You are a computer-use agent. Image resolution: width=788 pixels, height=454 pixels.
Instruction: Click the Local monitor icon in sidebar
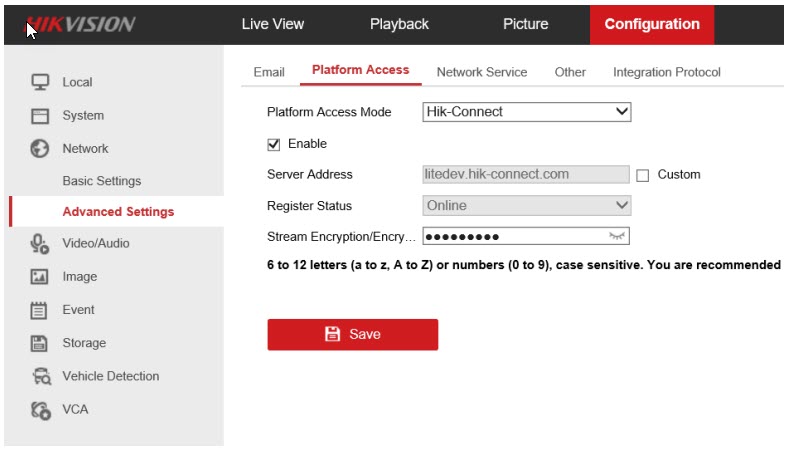(x=40, y=82)
